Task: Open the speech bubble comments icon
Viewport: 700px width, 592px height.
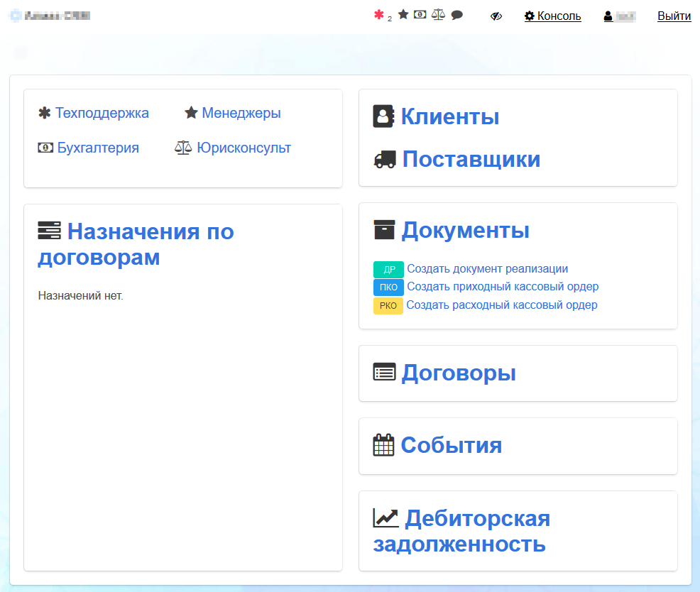Action: [457, 15]
